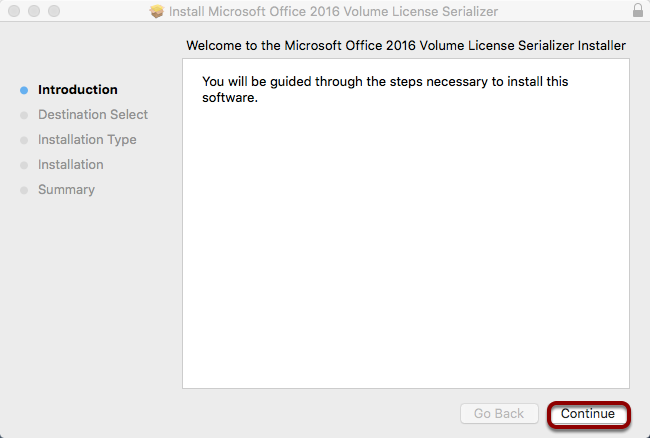Click the blue bullet next to Introduction

click(24, 90)
